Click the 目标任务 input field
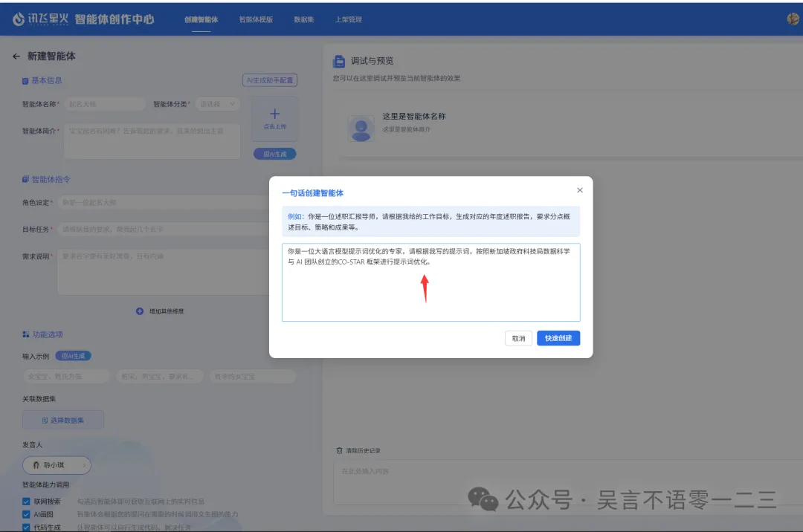 tap(164, 229)
